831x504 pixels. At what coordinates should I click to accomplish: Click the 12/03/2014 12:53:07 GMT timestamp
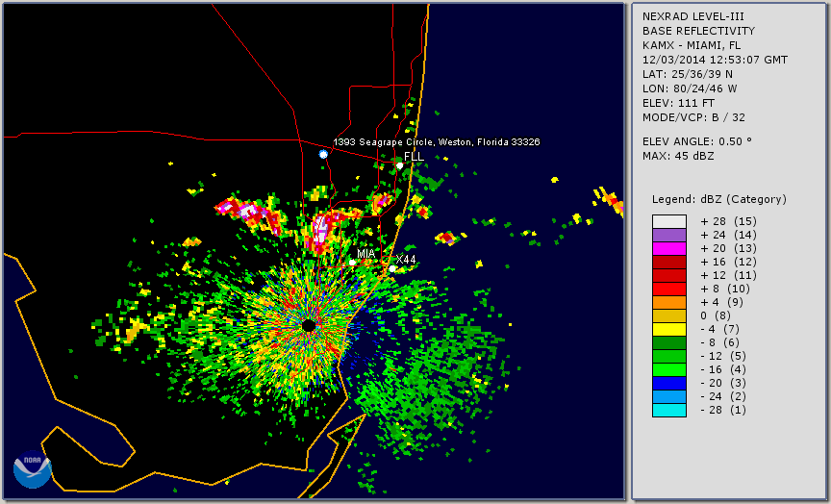coord(715,60)
